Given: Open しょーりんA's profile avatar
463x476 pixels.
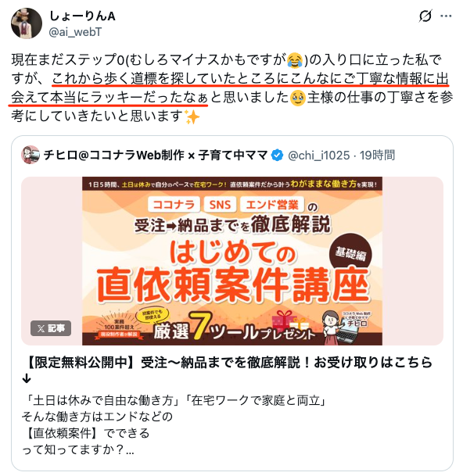Looking at the screenshot, I should 27,23.
